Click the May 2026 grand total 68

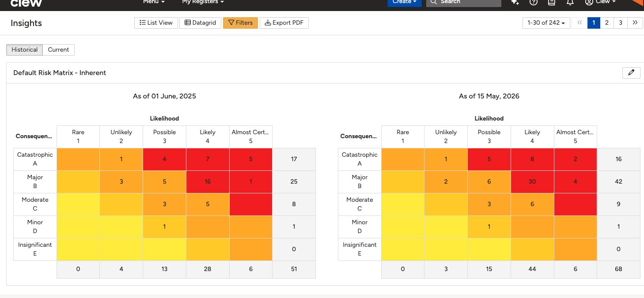[x=618, y=269]
